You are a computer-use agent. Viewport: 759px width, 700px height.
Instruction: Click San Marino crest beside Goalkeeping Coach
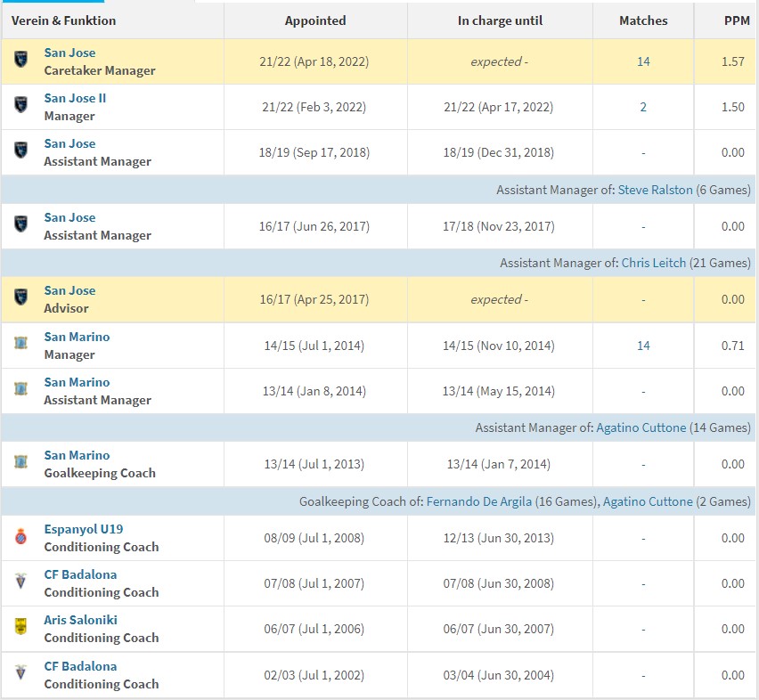(x=20, y=464)
